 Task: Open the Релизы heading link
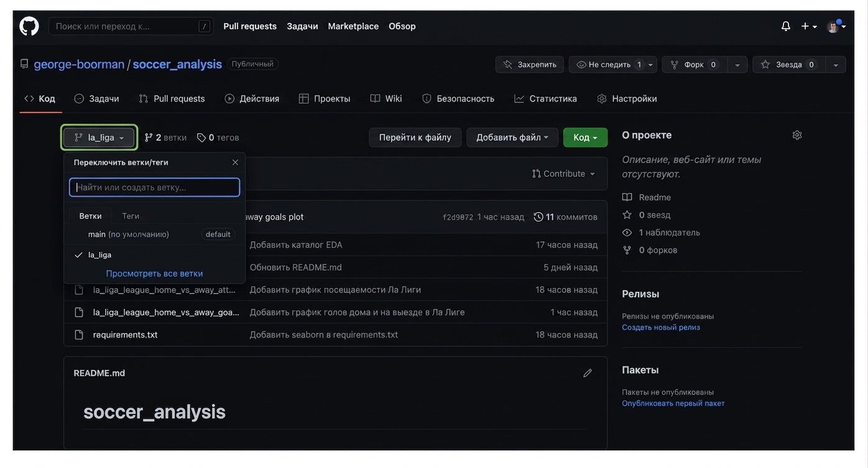640,294
